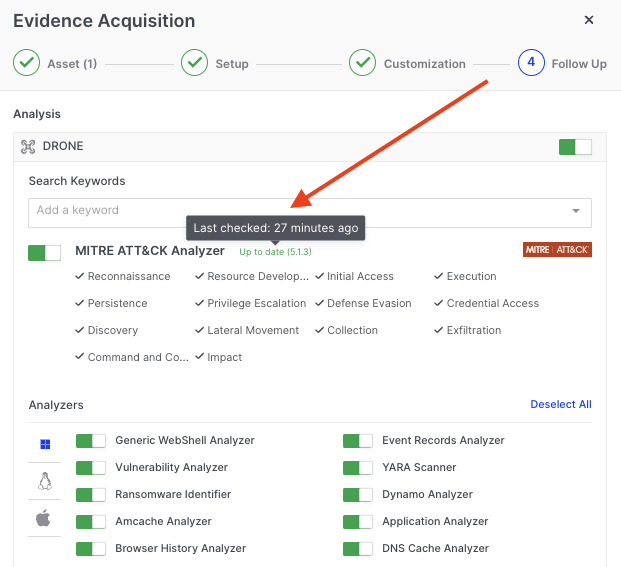
Task: Click the Customization step checkmark icon
Action: pos(362,63)
